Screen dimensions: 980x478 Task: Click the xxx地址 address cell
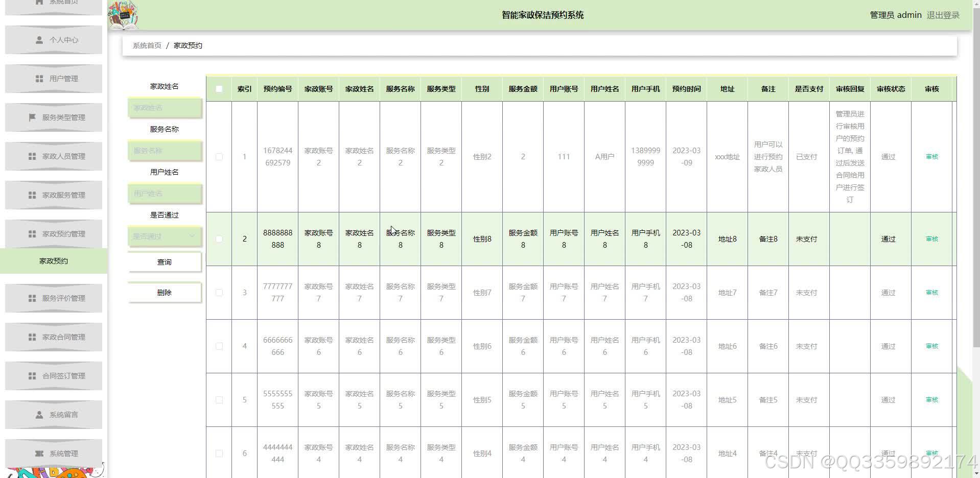pos(728,157)
